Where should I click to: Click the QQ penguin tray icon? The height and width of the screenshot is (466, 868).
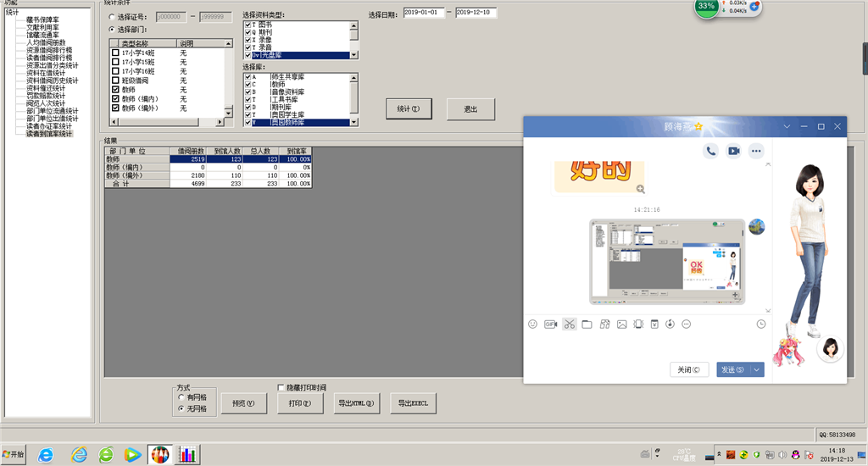coord(795,455)
